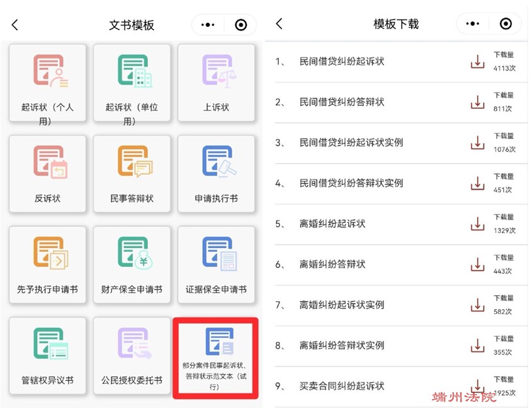Click the 451次 download count

coord(502,190)
